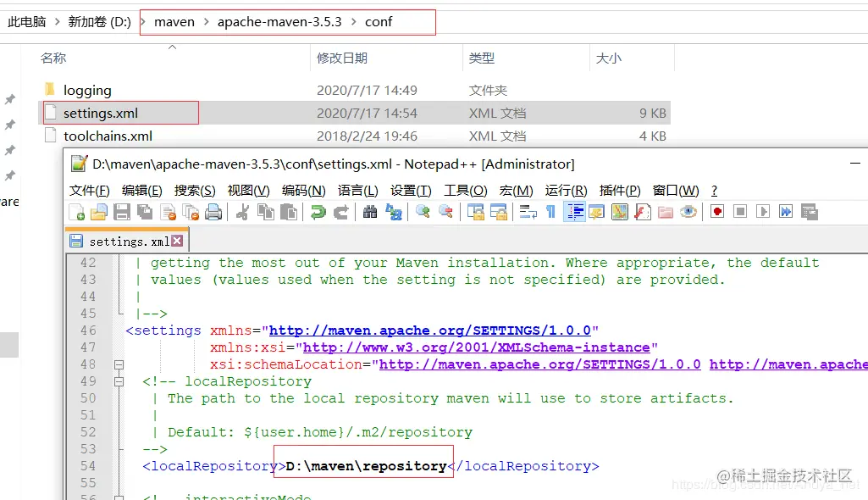
Task: Toggle the highlighted Indent Guide button
Action: [575, 212]
